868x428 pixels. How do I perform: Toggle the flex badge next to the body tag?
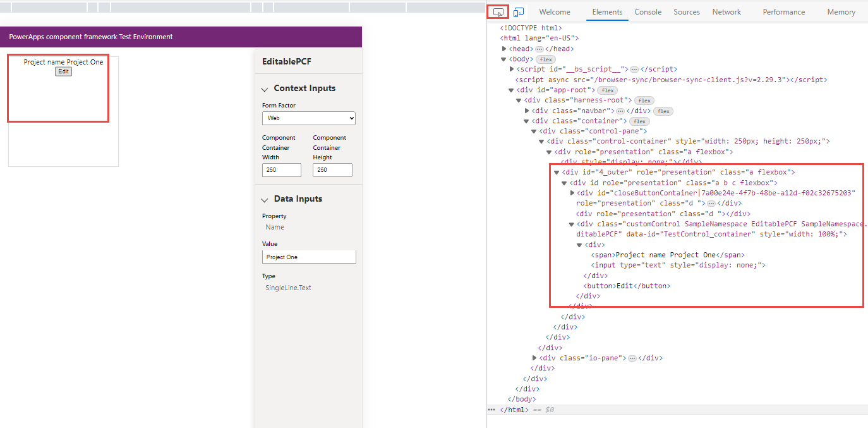click(545, 59)
